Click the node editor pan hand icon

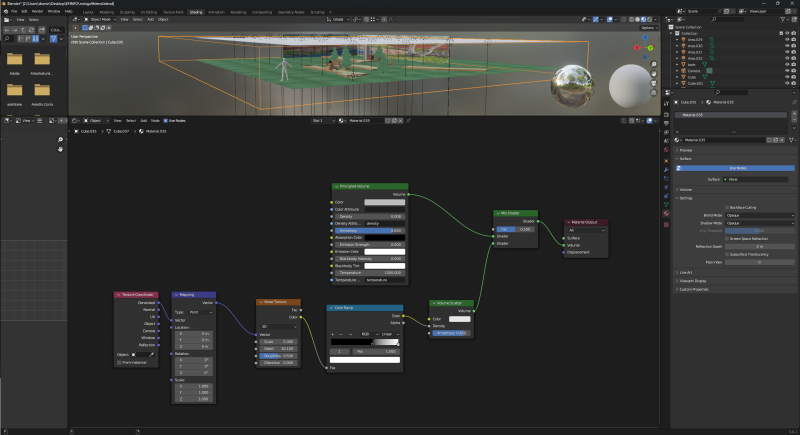[60, 149]
